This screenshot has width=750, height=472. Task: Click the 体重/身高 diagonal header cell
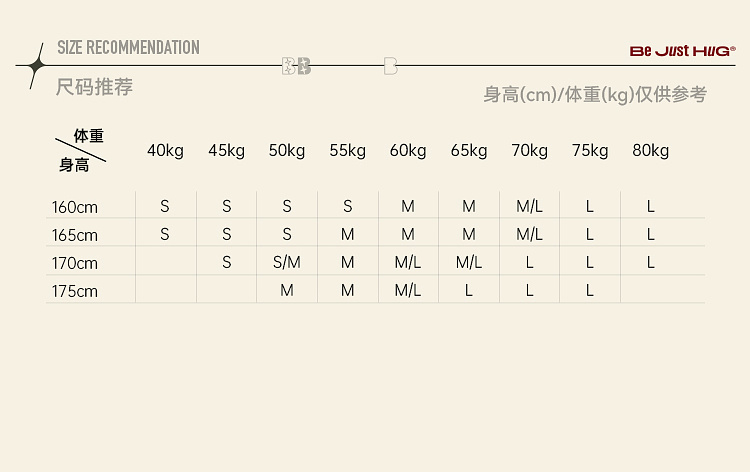tap(81, 150)
